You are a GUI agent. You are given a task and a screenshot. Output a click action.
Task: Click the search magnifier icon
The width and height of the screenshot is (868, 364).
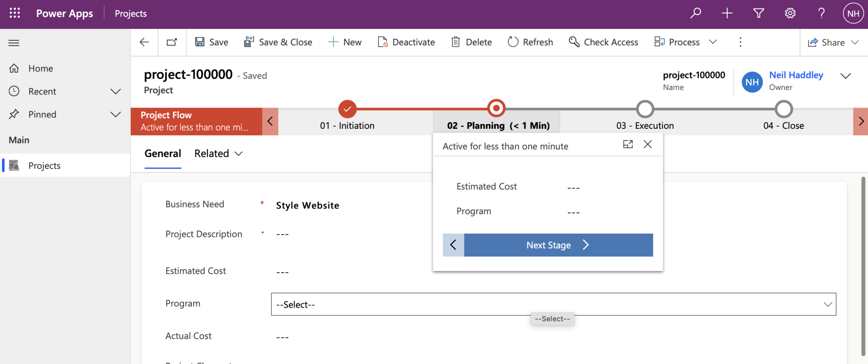[695, 13]
